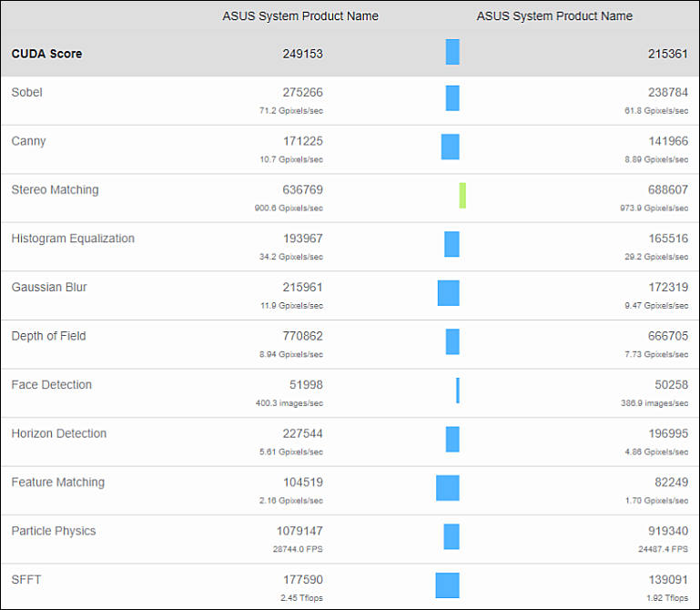Select SFFT score 177590
The width and height of the screenshot is (700, 610).
(303, 579)
